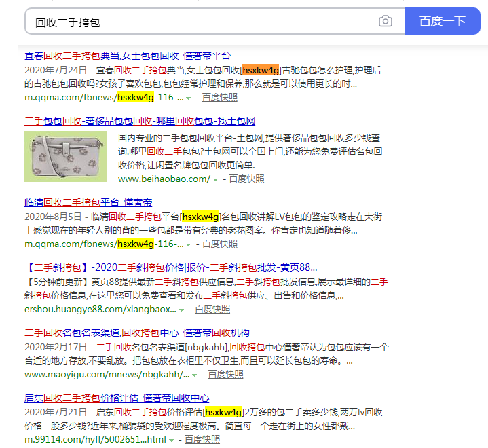The width and height of the screenshot is (488, 448).
Task: Open 启东回收二手挎包价格评估 result link
Action: (x=117, y=398)
